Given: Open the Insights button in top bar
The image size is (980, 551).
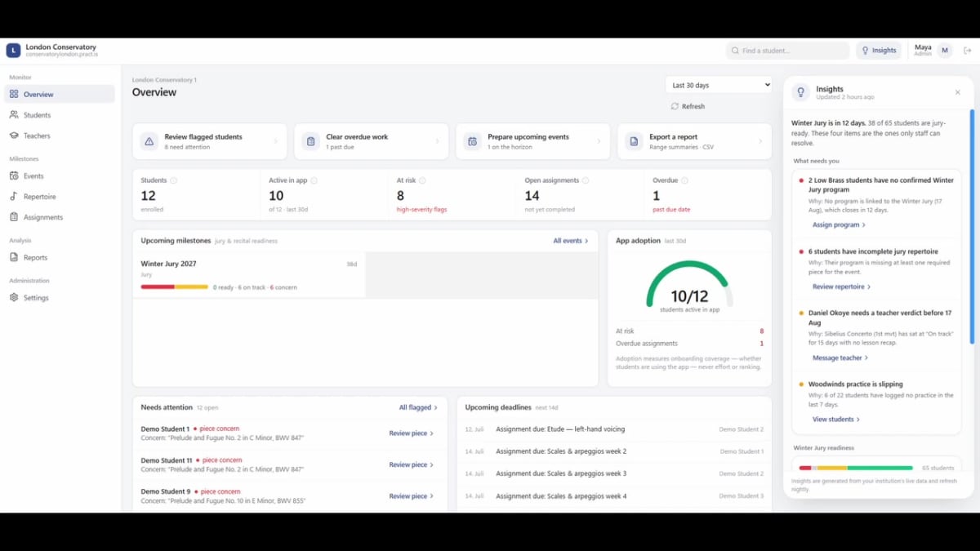Looking at the screenshot, I should coord(879,51).
